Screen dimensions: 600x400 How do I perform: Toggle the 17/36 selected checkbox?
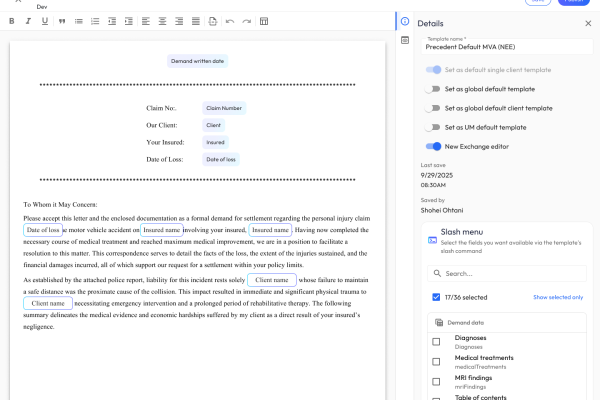436,297
